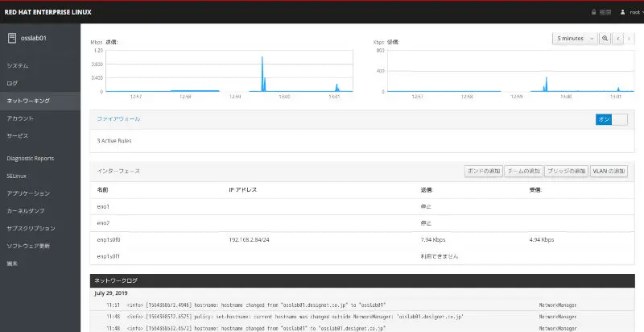Open カーネルダンプ in the sidebar

(26, 211)
